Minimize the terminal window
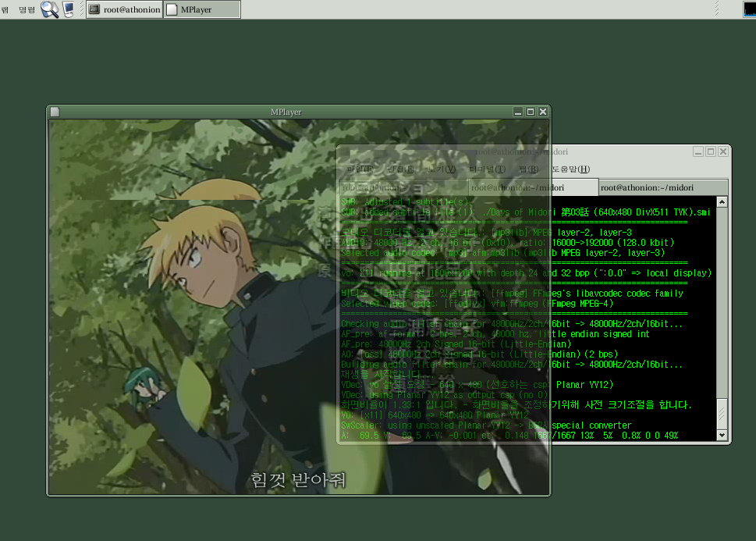Image resolution: width=756 pixels, height=541 pixels. 698,151
